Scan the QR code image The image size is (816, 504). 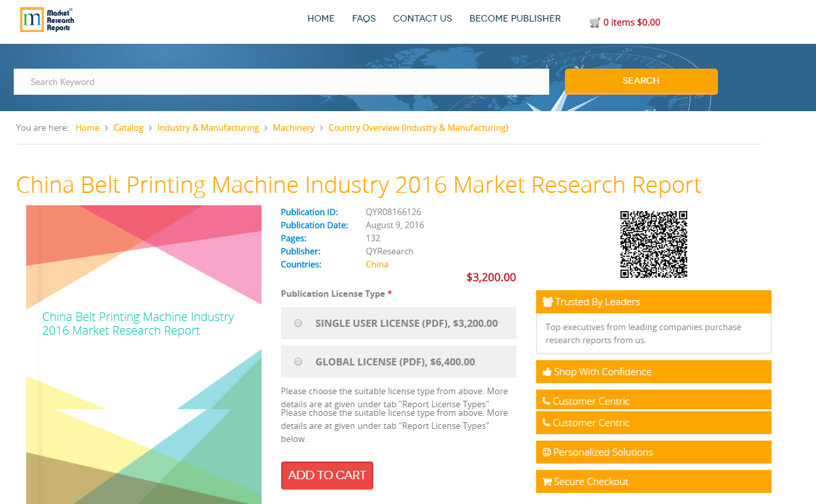653,244
